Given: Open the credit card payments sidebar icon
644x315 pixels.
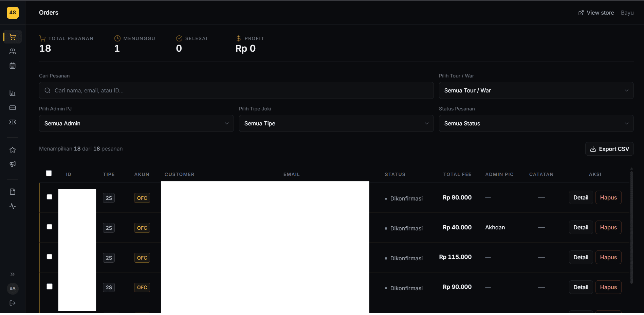Looking at the screenshot, I should click(x=13, y=108).
